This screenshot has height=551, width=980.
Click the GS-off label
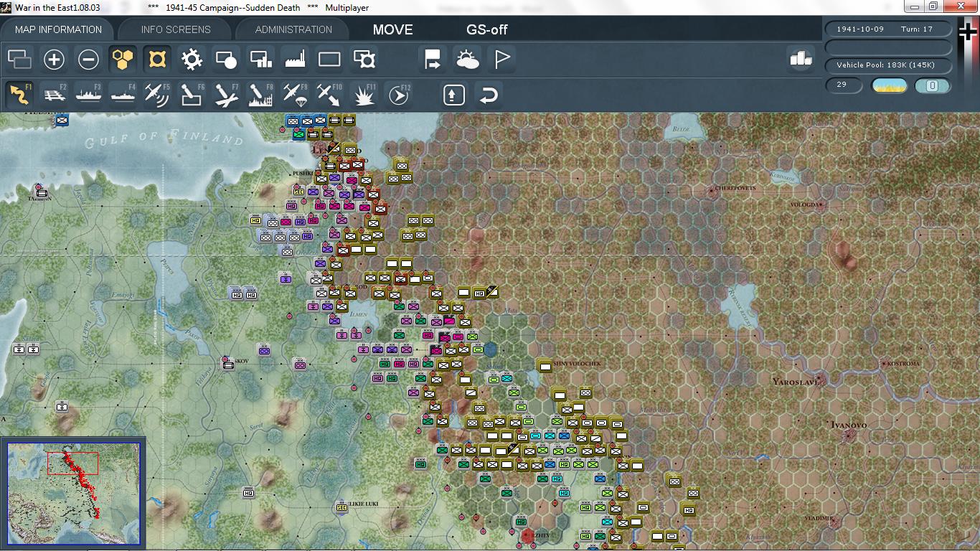[487, 30]
